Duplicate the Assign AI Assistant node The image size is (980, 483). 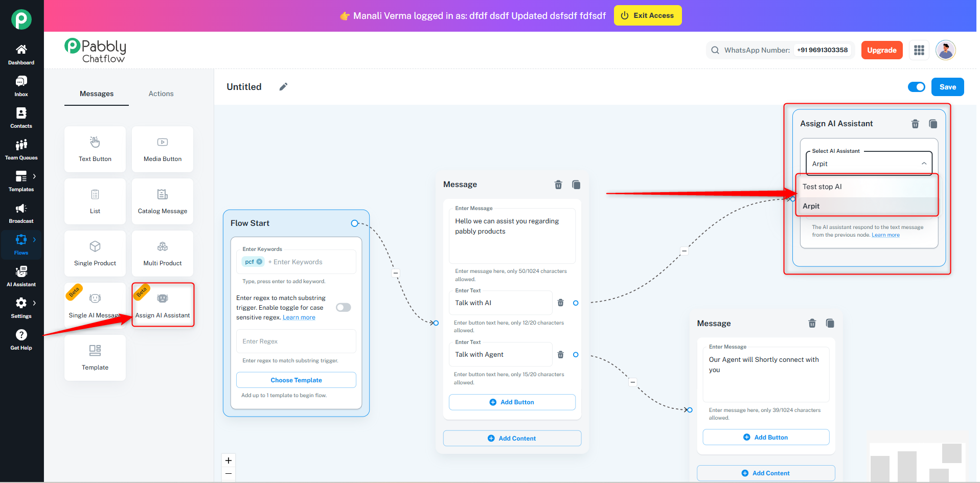[x=933, y=124]
